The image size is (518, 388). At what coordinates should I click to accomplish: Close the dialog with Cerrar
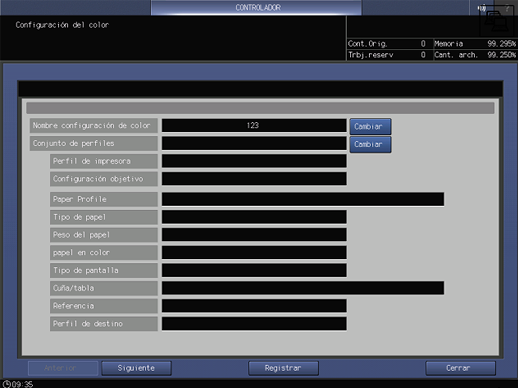(x=460, y=368)
